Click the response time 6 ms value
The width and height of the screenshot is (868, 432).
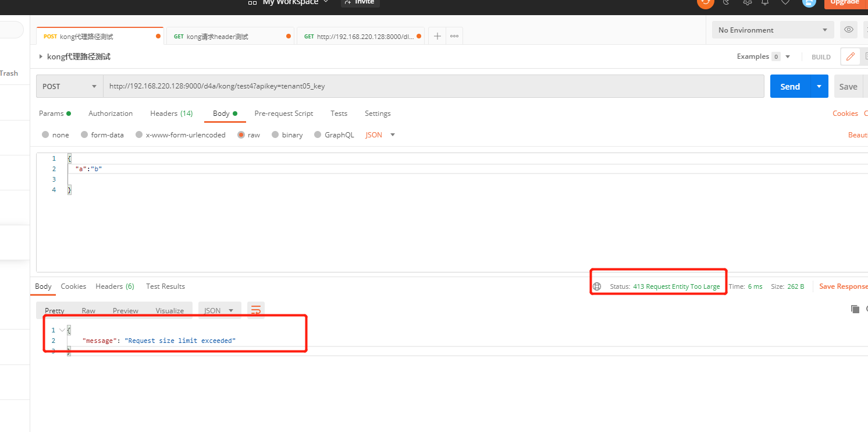[x=755, y=286]
